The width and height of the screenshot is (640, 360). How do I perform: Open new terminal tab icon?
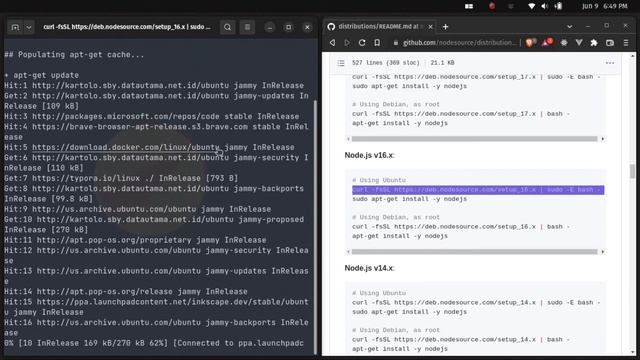15,27
